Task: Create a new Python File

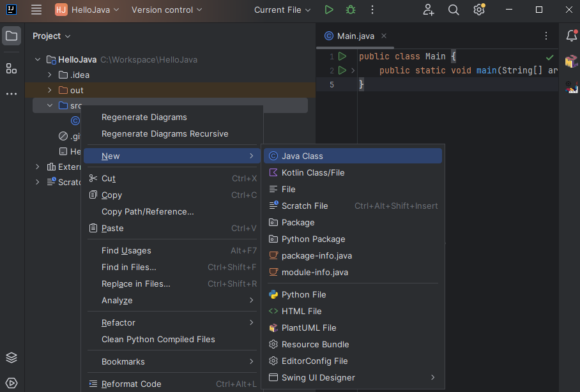Action: (x=353, y=295)
